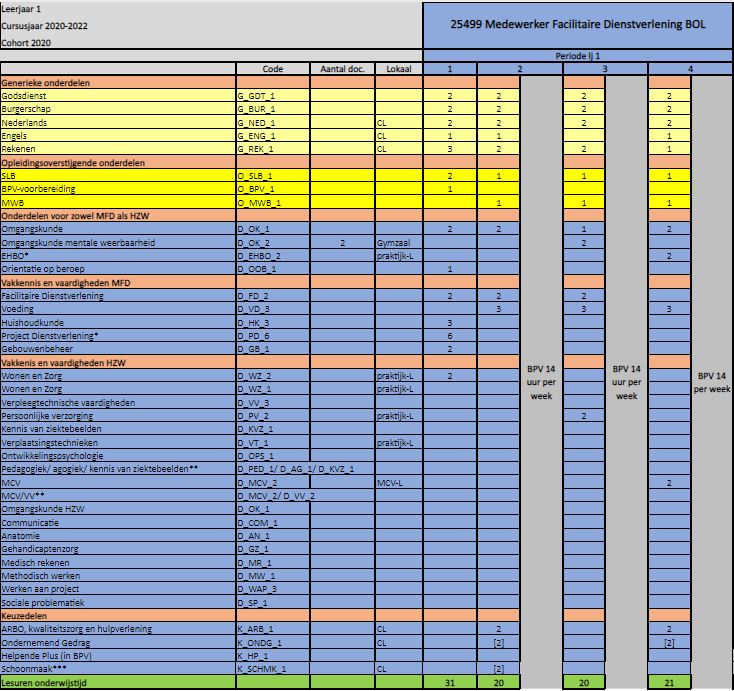This screenshot has height=691, width=734.
Task: Click the period 4 total value 21
Action: click(x=669, y=683)
